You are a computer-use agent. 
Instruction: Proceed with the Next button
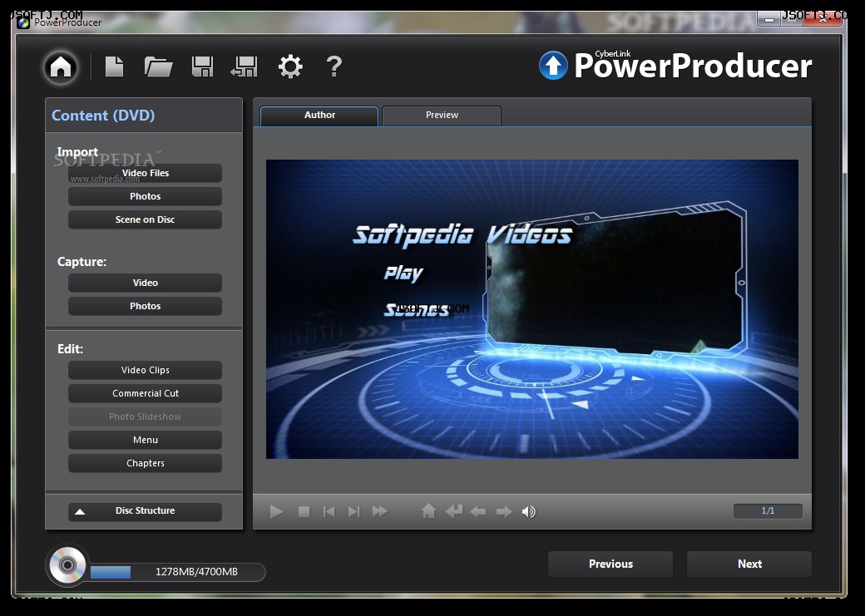[x=749, y=564]
